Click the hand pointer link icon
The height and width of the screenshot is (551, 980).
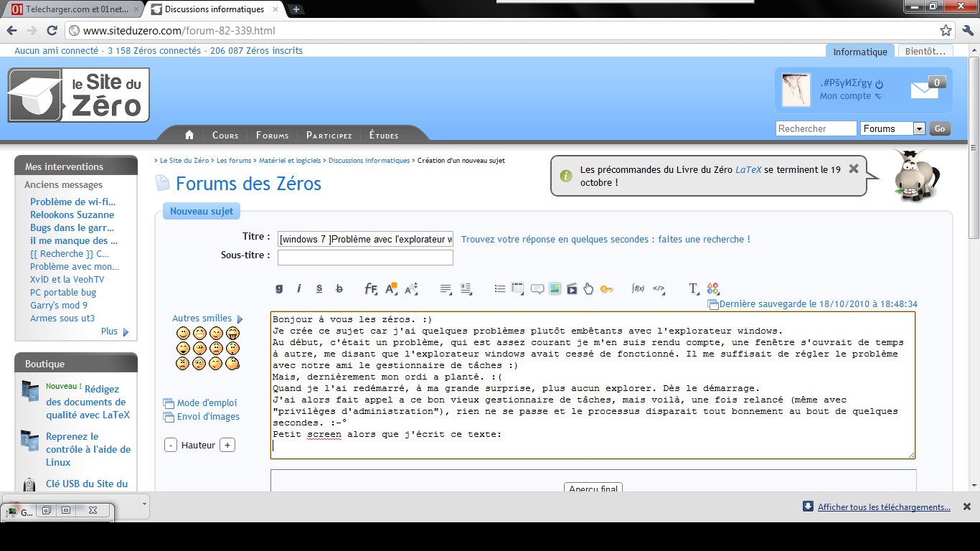click(589, 288)
